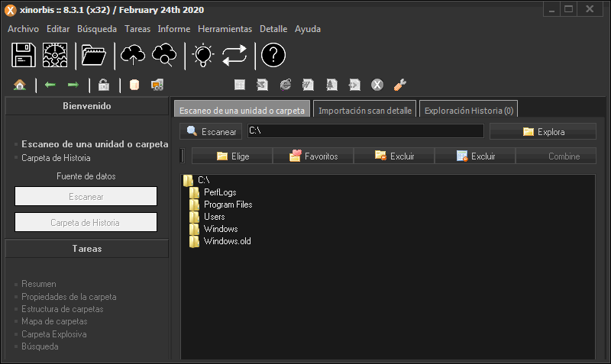Open the gear settings icon in toolbar
611x364 pixels.
[x=55, y=55]
